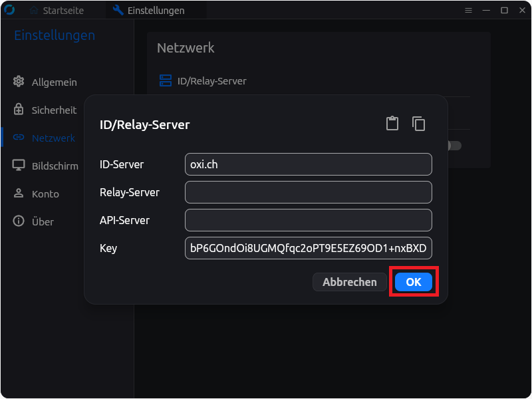
Task: Click the copy server config icon
Action: pos(418,124)
